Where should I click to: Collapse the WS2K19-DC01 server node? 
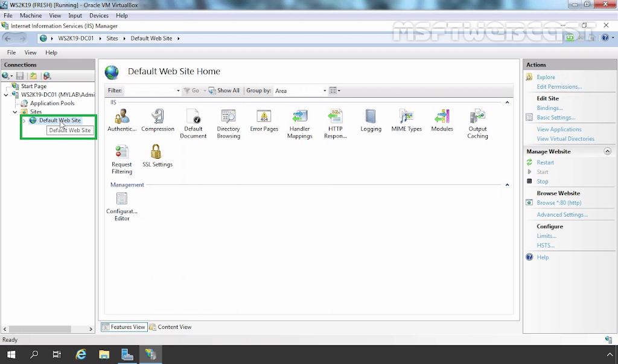pos(6,95)
